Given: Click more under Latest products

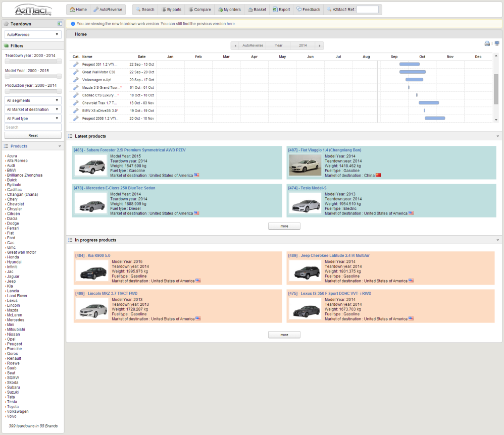Looking at the screenshot, I should (x=284, y=226).
